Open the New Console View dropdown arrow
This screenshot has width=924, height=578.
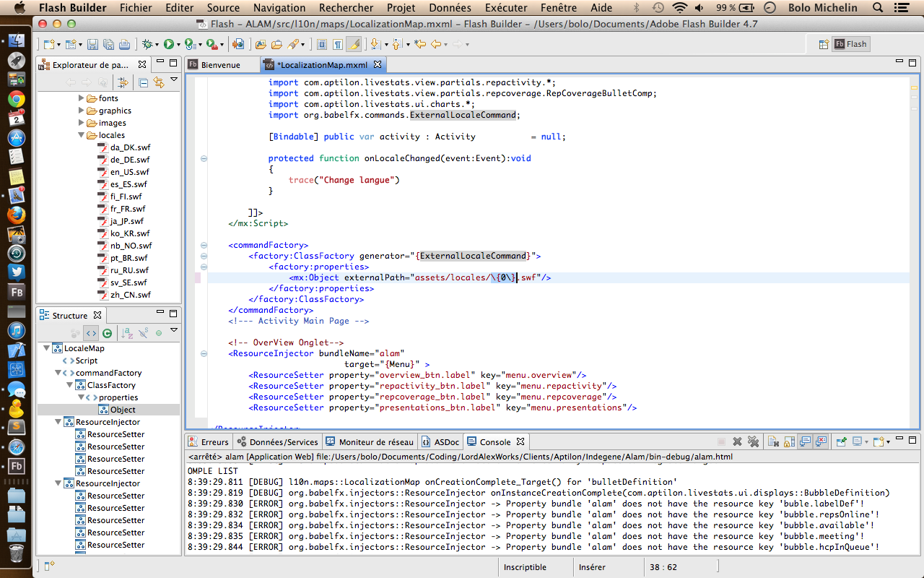coord(888,442)
